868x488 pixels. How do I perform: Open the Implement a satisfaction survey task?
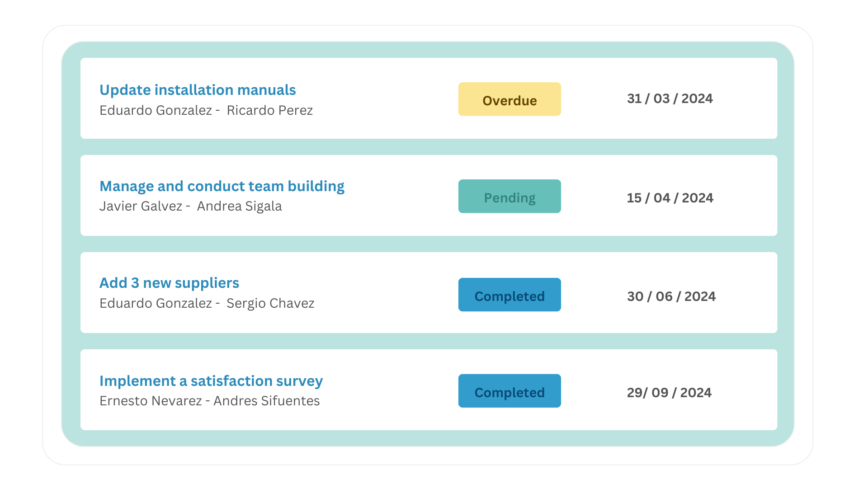click(x=211, y=381)
